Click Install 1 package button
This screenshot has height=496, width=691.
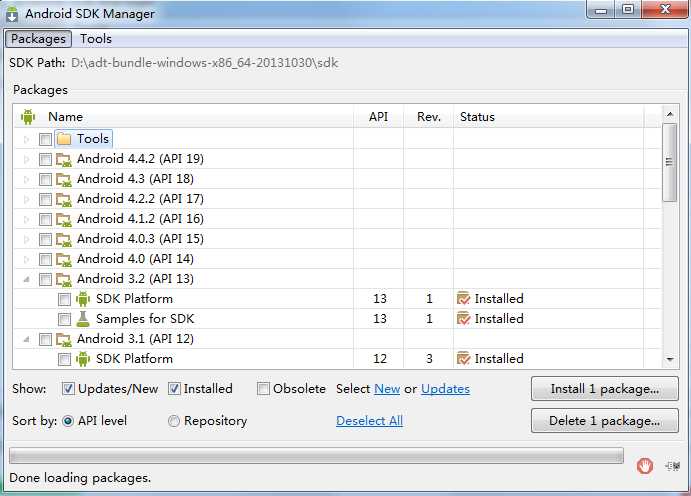coord(605,389)
